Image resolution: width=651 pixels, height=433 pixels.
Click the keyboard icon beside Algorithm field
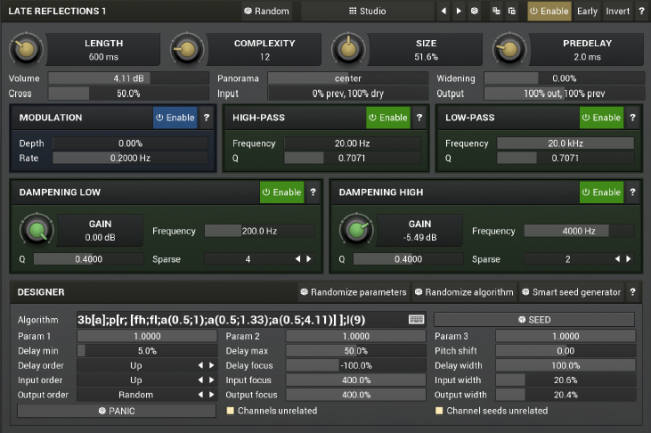point(416,319)
